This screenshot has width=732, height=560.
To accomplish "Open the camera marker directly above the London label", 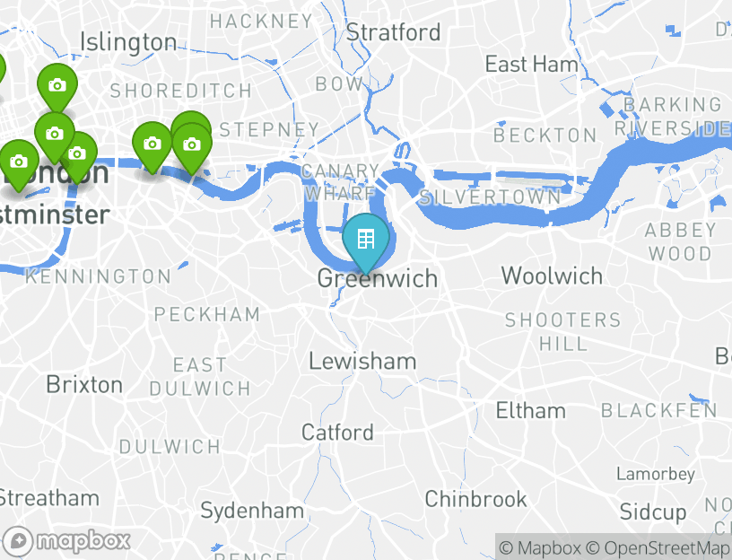I will coord(55,137).
